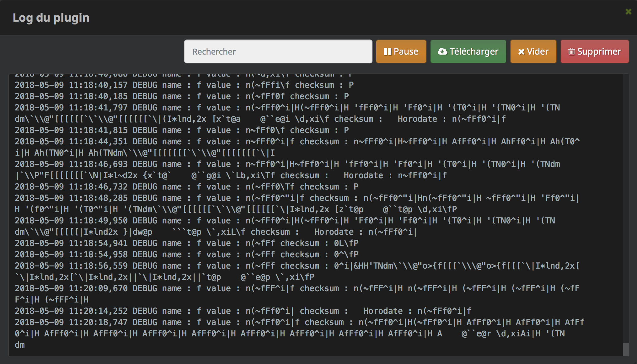Download the log with Télécharger

[x=468, y=51]
